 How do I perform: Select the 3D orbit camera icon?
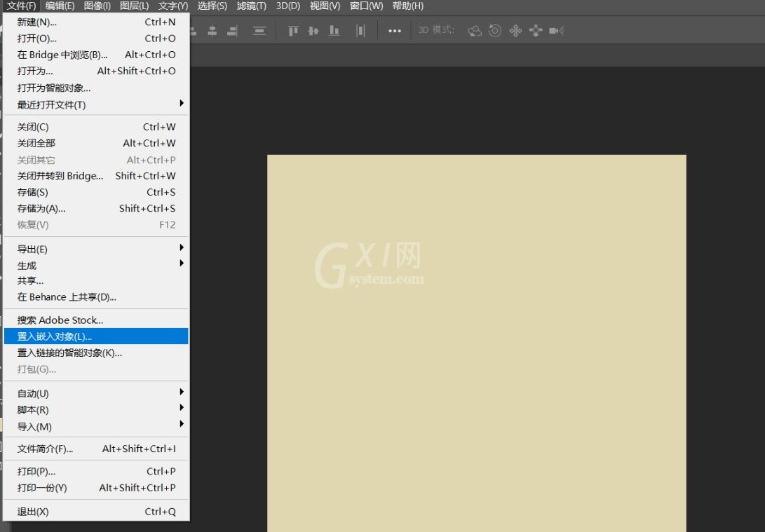coord(474,31)
